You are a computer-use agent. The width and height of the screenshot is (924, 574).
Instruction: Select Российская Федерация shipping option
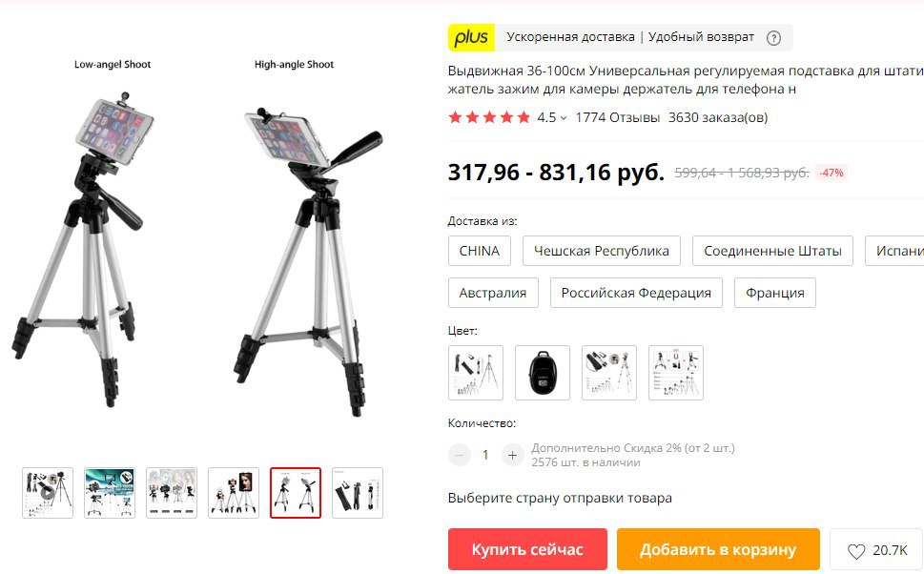click(636, 293)
